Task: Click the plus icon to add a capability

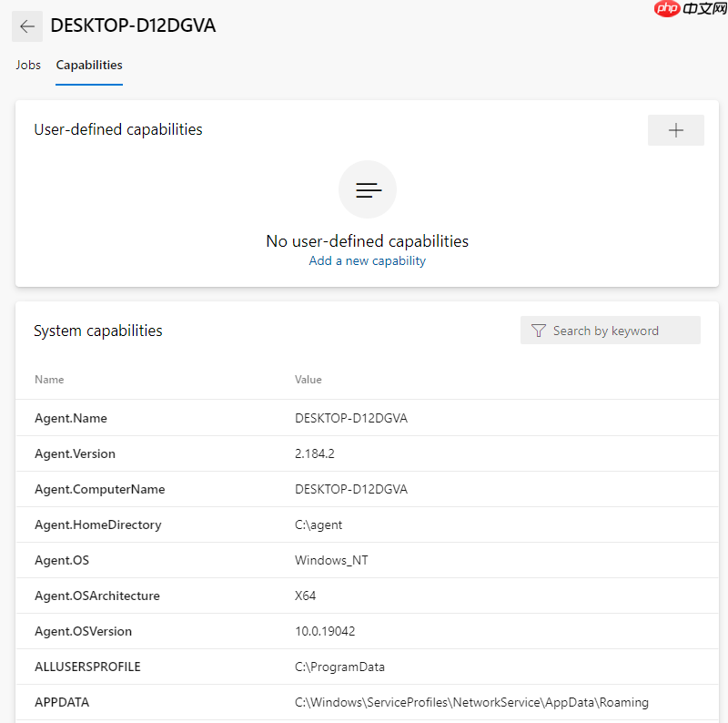Action: (x=675, y=129)
